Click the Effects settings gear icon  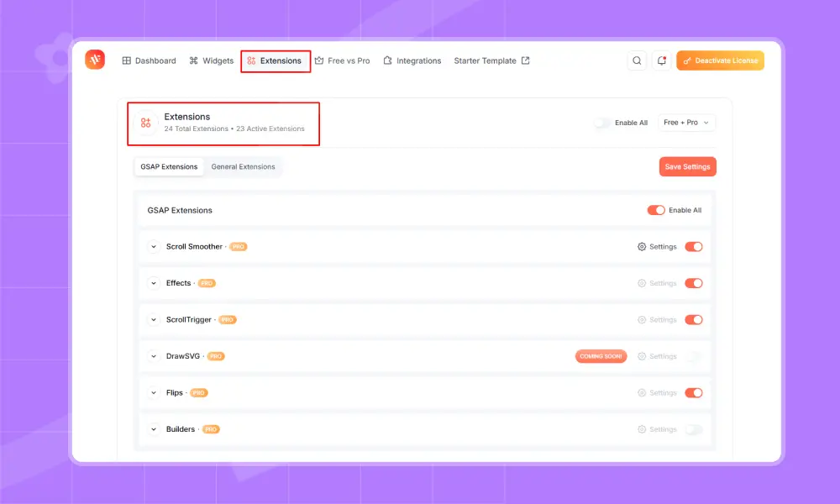[x=642, y=283]
